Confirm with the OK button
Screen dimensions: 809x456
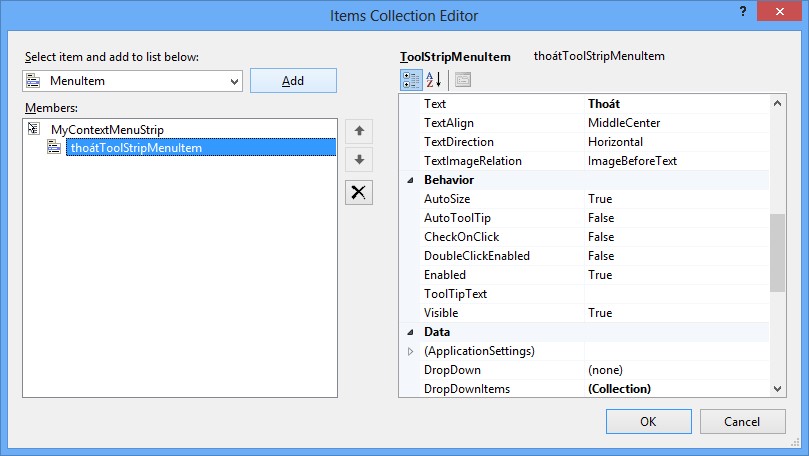(x=648, y=420)
